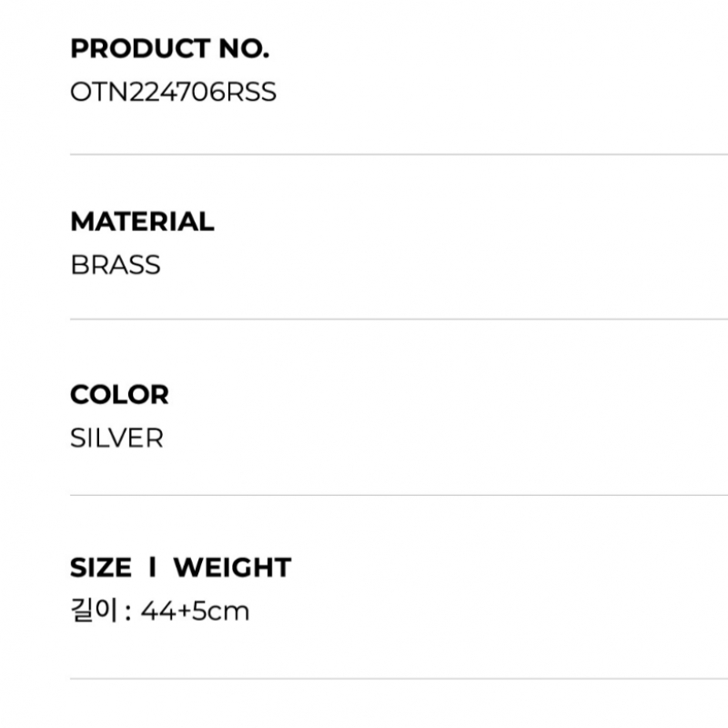Viewport: 728px width, 728px height.
Task: Select the product code OTN224706RSS
Action: coord(173,92)
